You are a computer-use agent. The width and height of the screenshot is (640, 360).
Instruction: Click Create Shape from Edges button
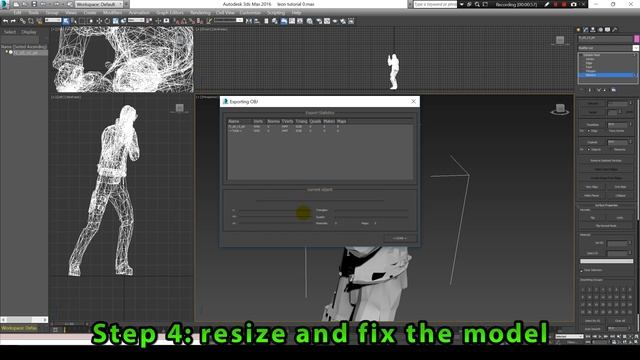606,178
